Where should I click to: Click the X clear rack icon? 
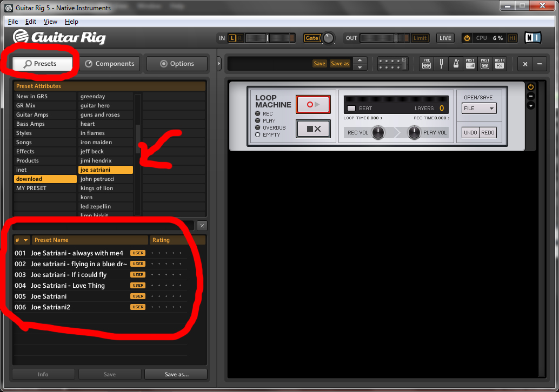pyautogui.click(x=525, y=64)
